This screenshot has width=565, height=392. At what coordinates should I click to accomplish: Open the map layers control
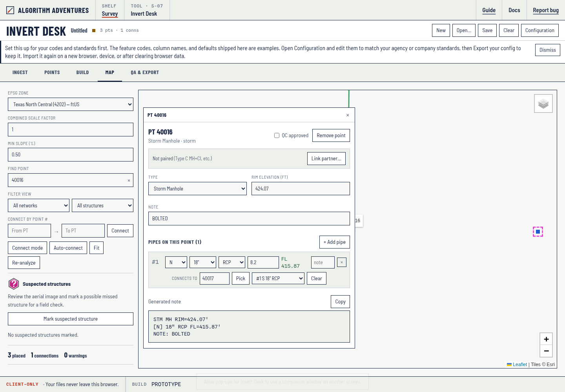tap(543, 103)
